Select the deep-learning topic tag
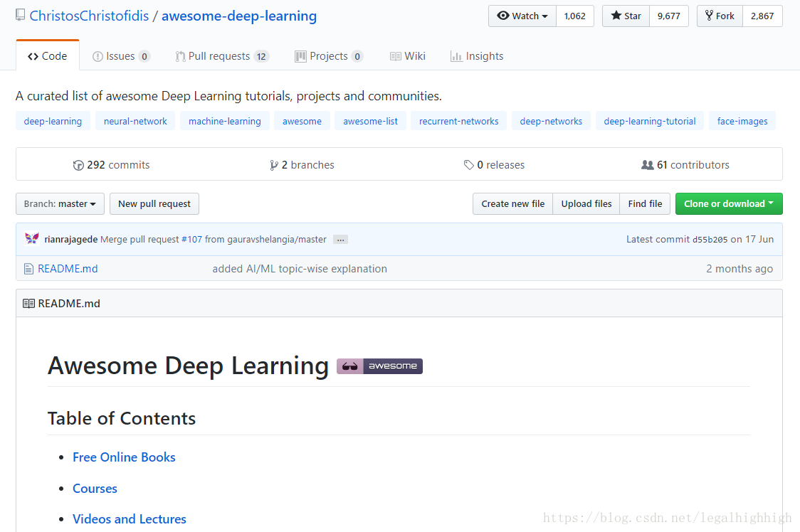The image size is (800, 532). [53, 121]
